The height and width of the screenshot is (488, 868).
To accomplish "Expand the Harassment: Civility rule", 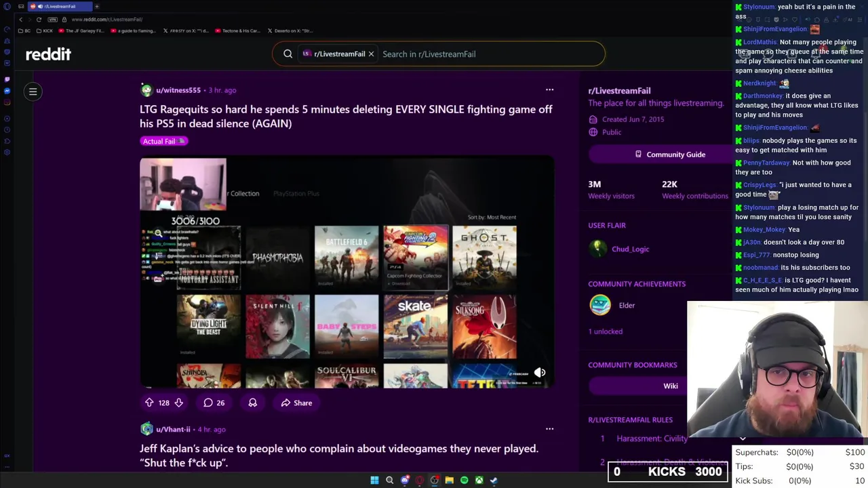I will click(x=652, y=439).
